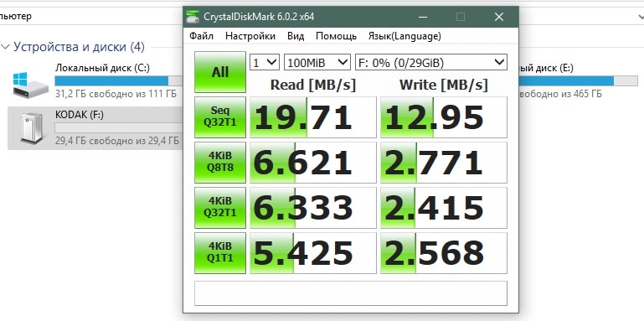Open the test count dropdown

[265, 63]
